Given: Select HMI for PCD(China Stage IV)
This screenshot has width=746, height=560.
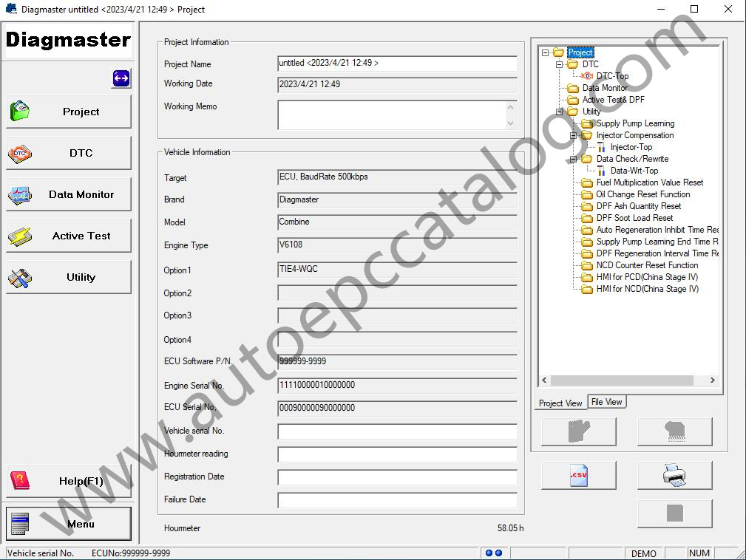Looking at the screenshot, I should point(647,277).
